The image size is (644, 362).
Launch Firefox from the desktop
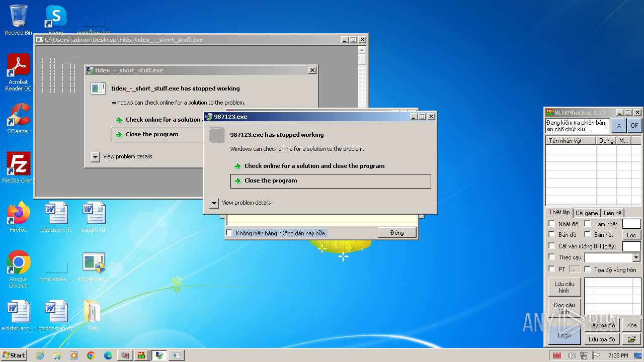point(18,217)
